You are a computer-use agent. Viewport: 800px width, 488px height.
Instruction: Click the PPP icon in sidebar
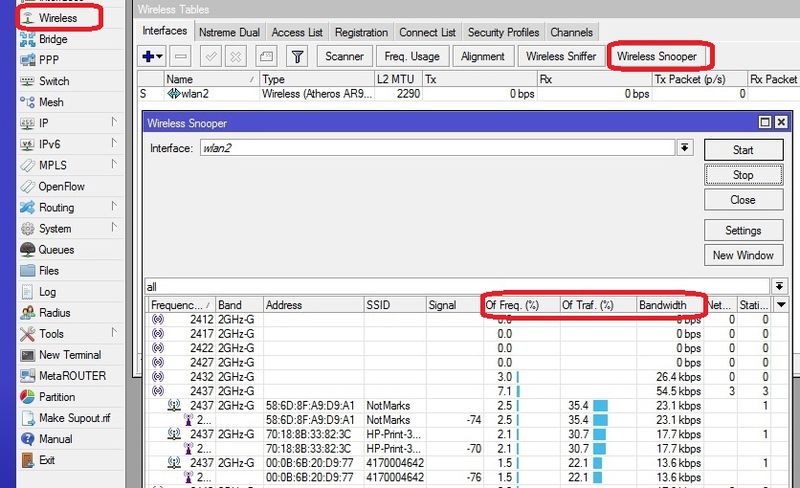click(28, 60)
